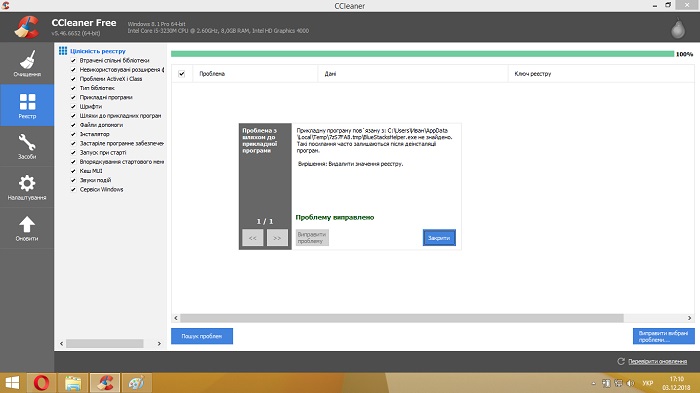Launch Opera from the taskbar
The width and height of the screenshot is (700, 393).
42,383
